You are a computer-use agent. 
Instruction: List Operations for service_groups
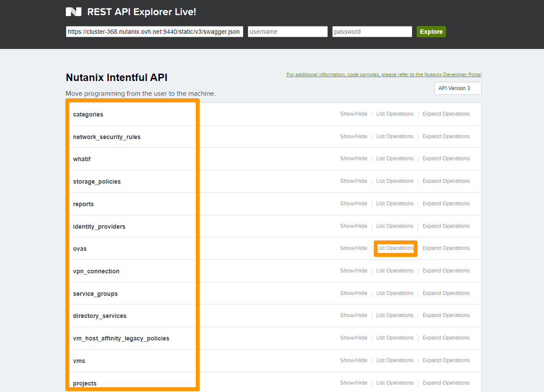point(395,293)
